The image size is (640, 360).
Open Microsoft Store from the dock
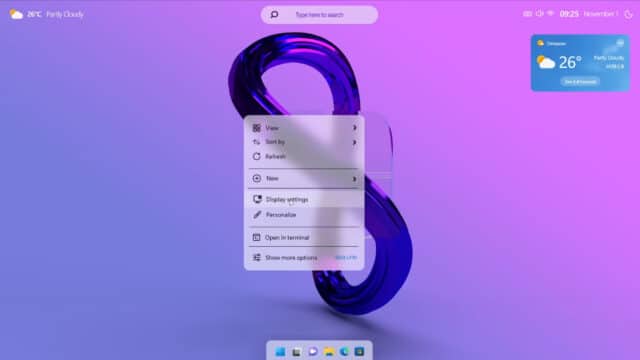click(360, 351)
